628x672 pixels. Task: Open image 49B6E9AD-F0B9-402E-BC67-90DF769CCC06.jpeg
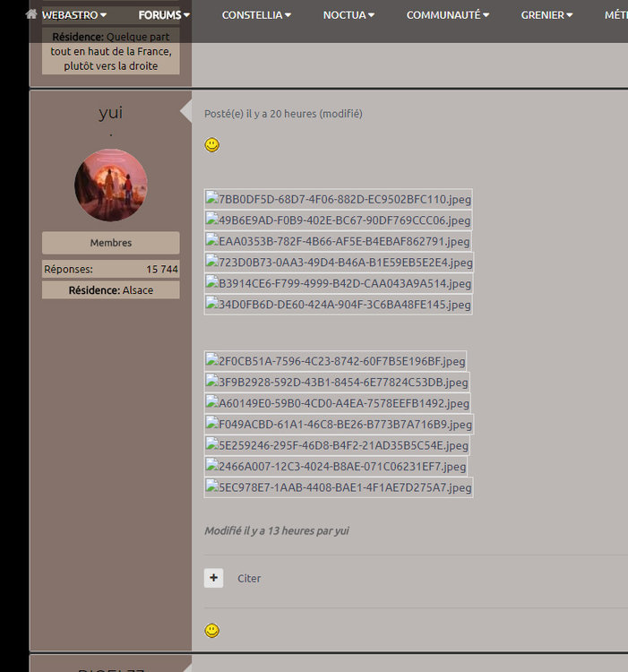[x=339, y=220]
